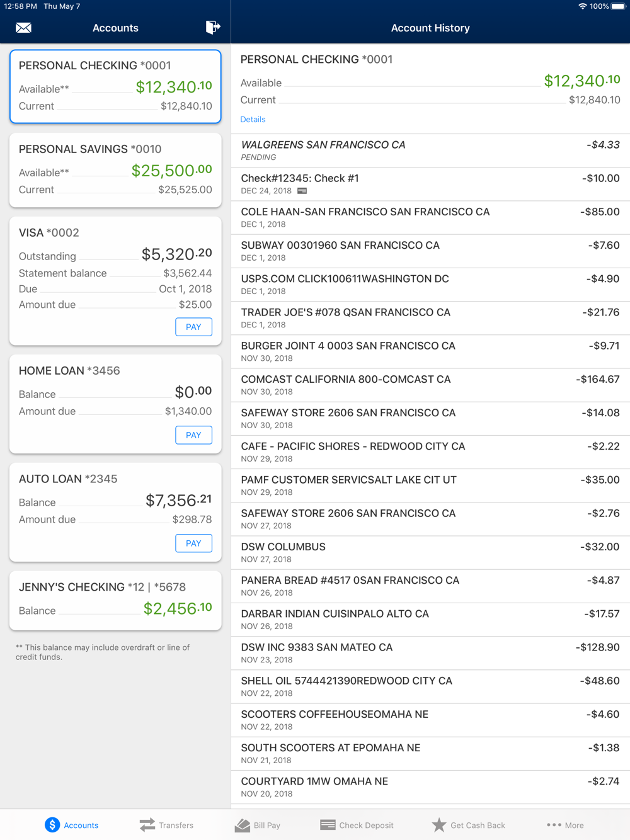Open the Comcast California transaction

click(x=430, y=385)
